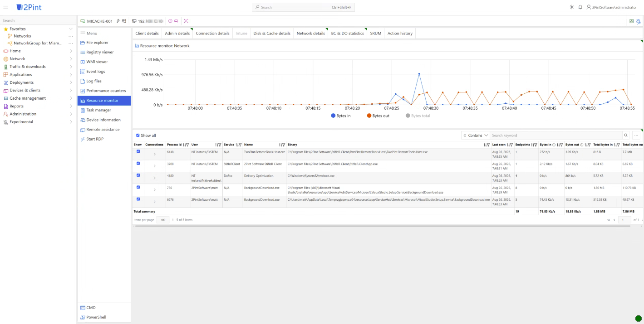The width and height of the screenshot is (644, 324).
Task: Uncheck Show for process 6676 BackgroundDownload.exe
Action: [x=138, y=198]
